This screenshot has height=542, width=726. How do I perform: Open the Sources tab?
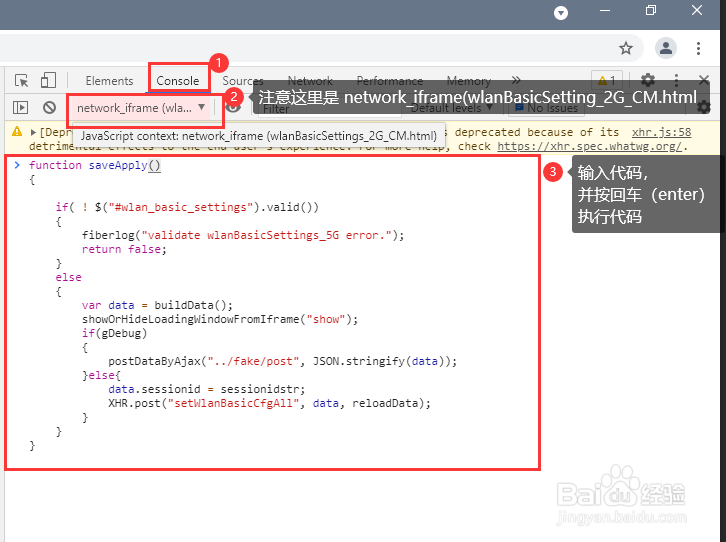pyautogui.click(x=243, y=81)
